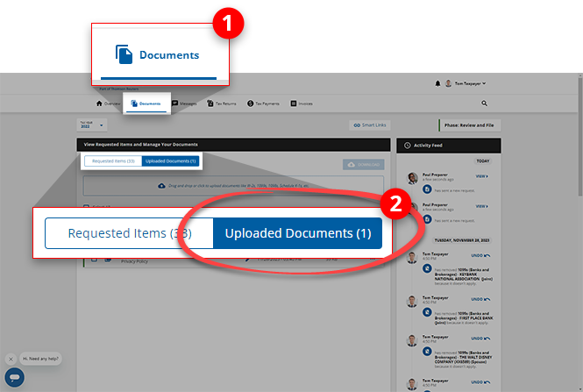Click the cloud upload icon in drop zone
The image size is (583, 392).
click(161, 186)
